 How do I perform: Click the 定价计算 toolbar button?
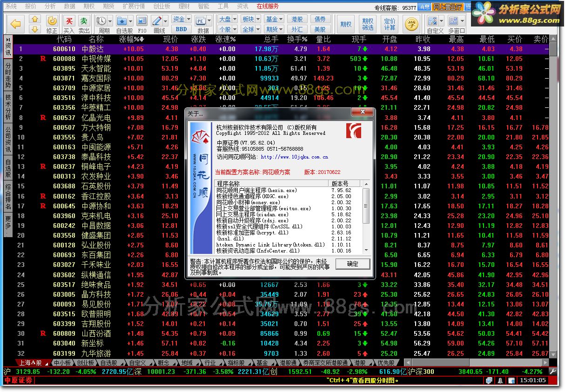coord(390,24)
